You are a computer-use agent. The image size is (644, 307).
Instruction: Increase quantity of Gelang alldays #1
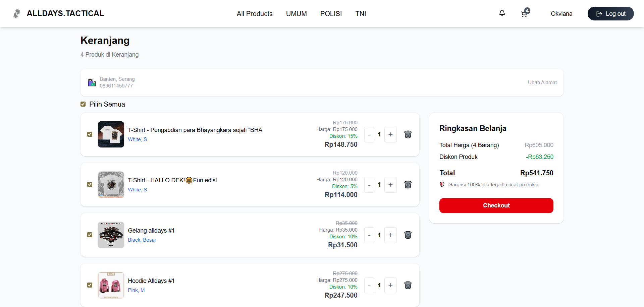[390, 235]
